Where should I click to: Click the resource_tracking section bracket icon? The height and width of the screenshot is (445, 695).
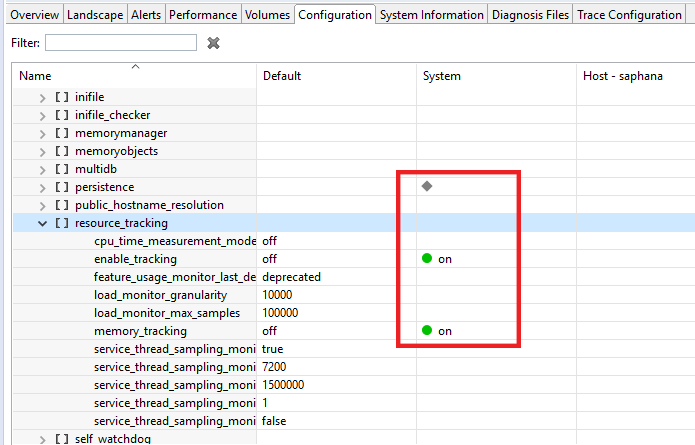(62, 223)
